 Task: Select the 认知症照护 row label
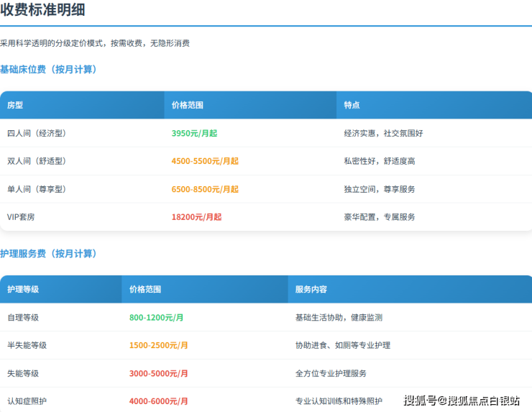click(x=27, y=400)
